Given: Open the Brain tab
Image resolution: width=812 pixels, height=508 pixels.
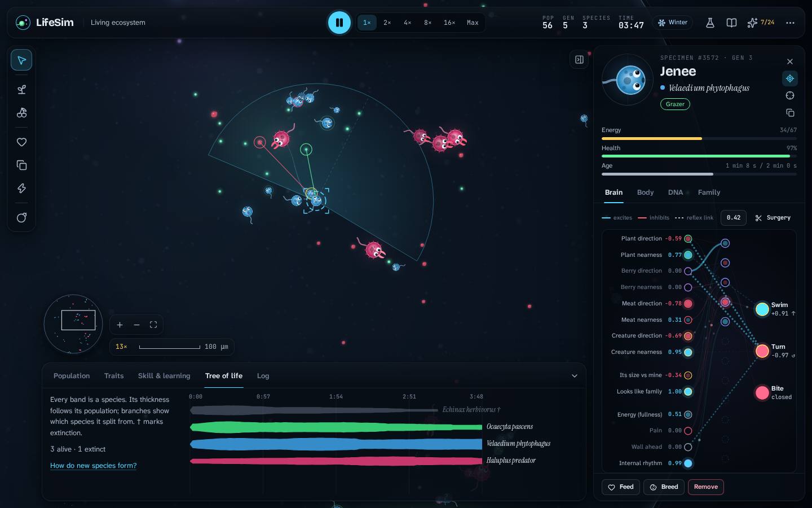Looking at the screenshot, I should pyautogui.click(x=614, y=192).
